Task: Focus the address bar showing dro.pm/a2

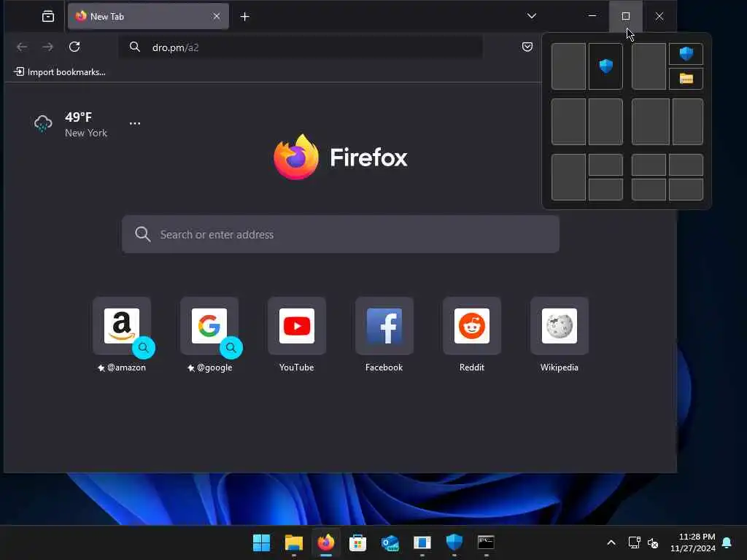Action: [301, 47]
